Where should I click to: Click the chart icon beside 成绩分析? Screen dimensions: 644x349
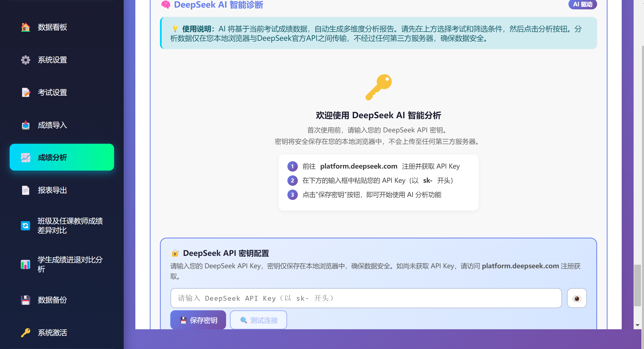[x=26, y=158]
